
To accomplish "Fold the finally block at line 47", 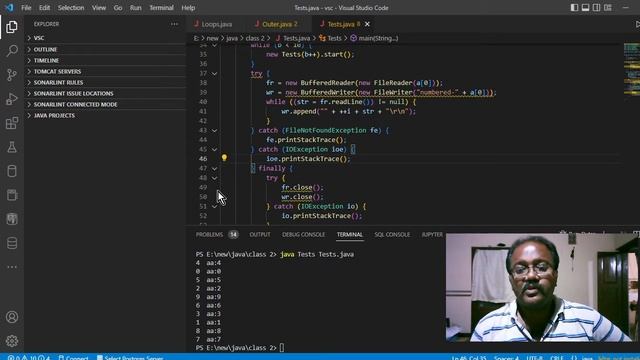I will click(x=214, y=169).
